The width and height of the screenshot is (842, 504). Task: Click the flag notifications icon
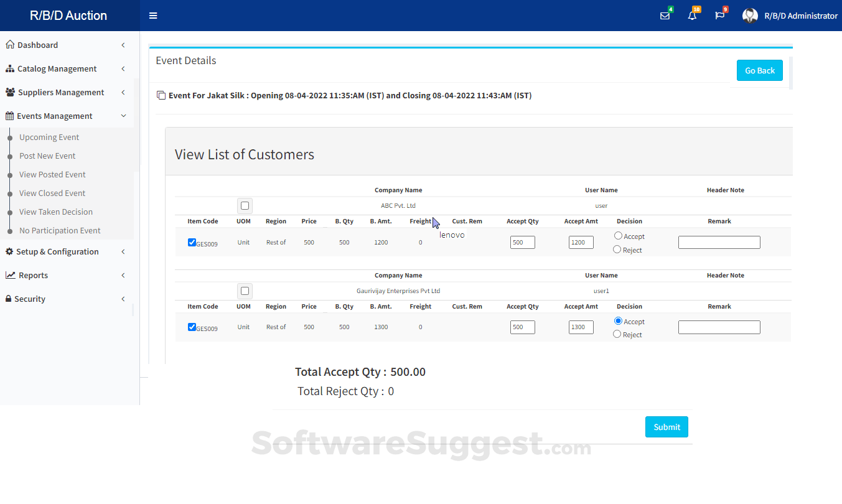pyautogui.click(x=719, y=16)
